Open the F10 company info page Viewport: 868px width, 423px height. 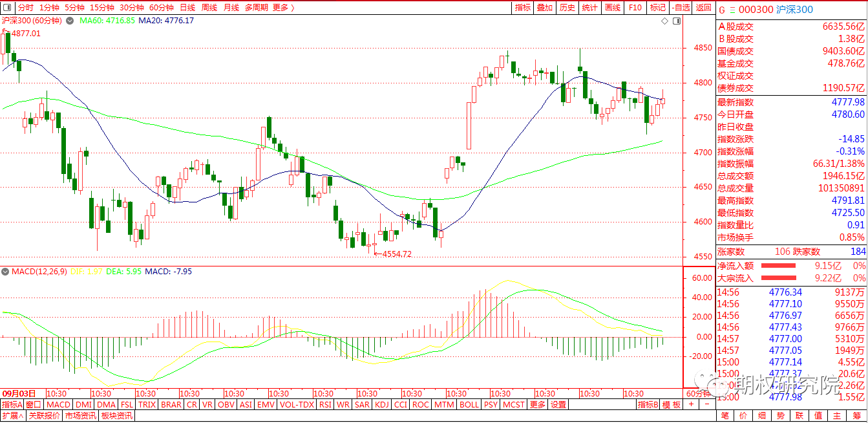click(x=635, y=8)
